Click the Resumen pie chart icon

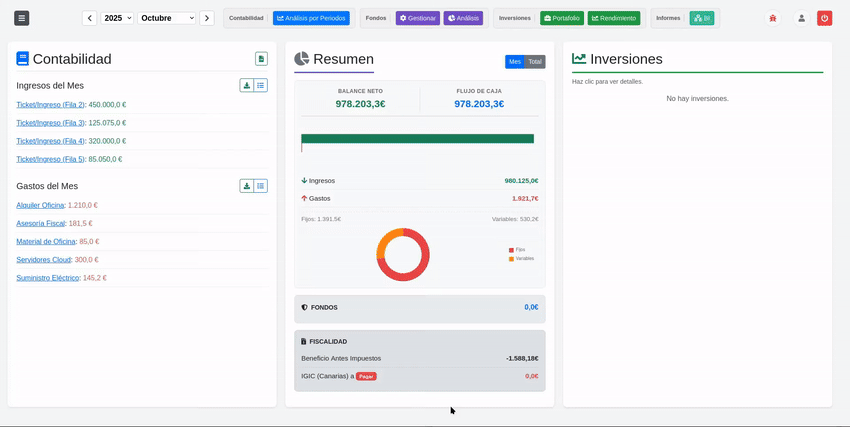[x=301, y=59]
